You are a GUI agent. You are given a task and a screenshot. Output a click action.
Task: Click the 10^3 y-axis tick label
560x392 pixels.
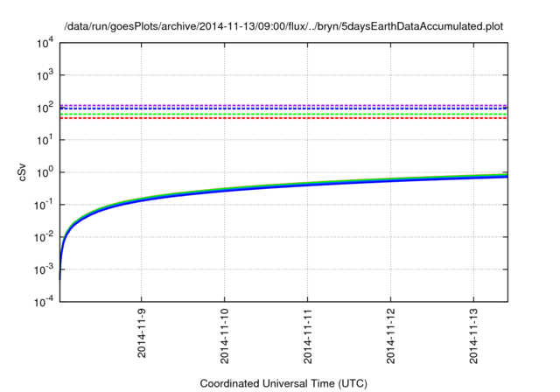click(45, 75)
